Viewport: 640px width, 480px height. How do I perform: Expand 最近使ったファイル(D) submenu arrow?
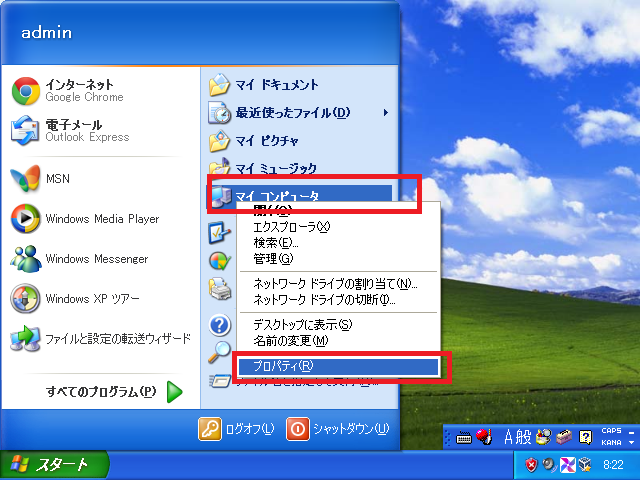[386, 113]
